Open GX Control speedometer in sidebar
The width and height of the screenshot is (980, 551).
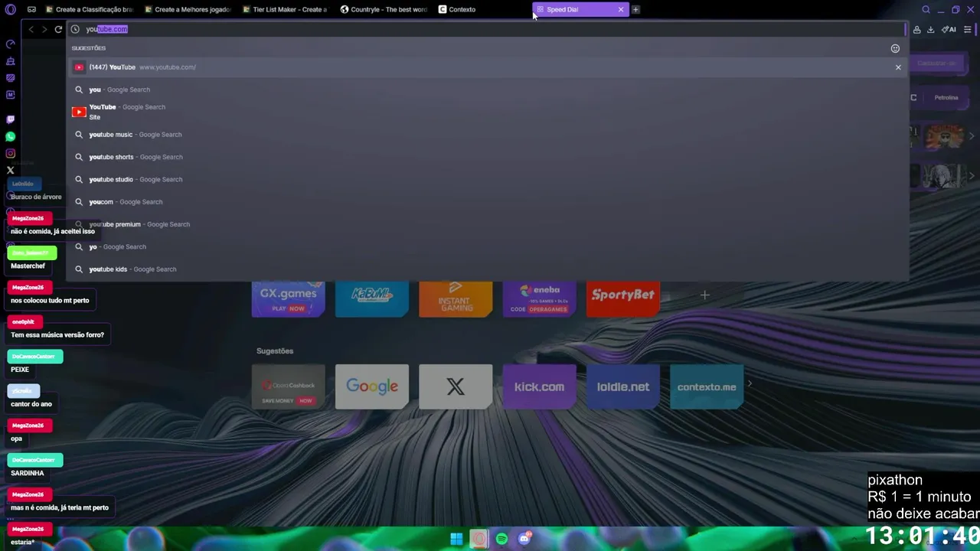pos(11,44)
